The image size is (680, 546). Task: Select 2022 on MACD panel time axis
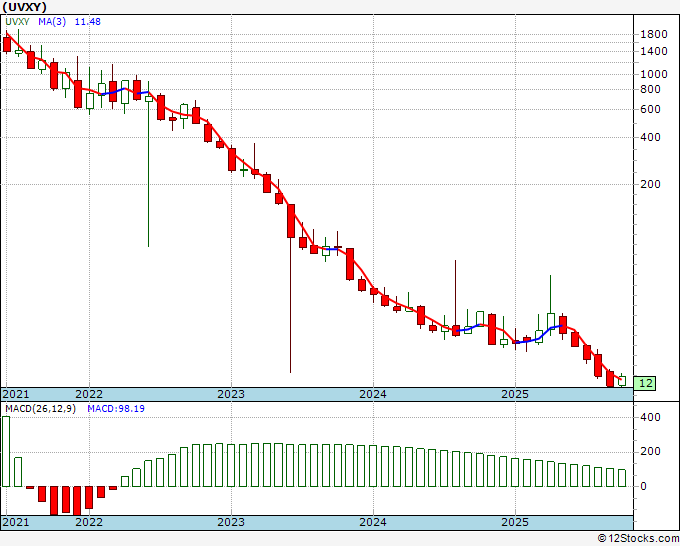pyautogui.click(x=89, y=522)
